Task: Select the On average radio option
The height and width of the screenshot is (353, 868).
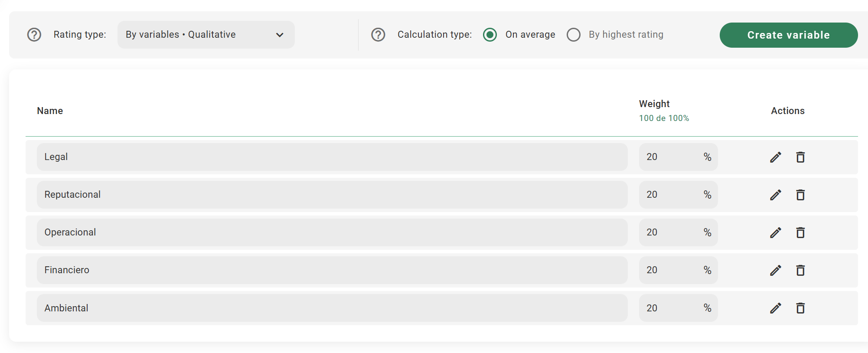Action: point(490,35)
